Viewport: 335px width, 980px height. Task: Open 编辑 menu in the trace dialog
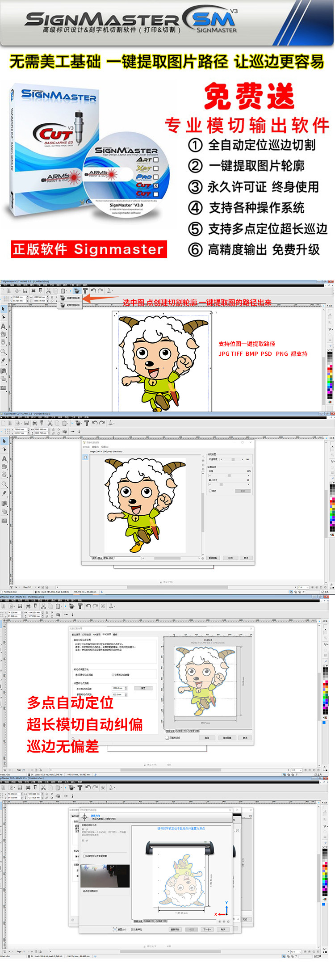pos(95,447)
